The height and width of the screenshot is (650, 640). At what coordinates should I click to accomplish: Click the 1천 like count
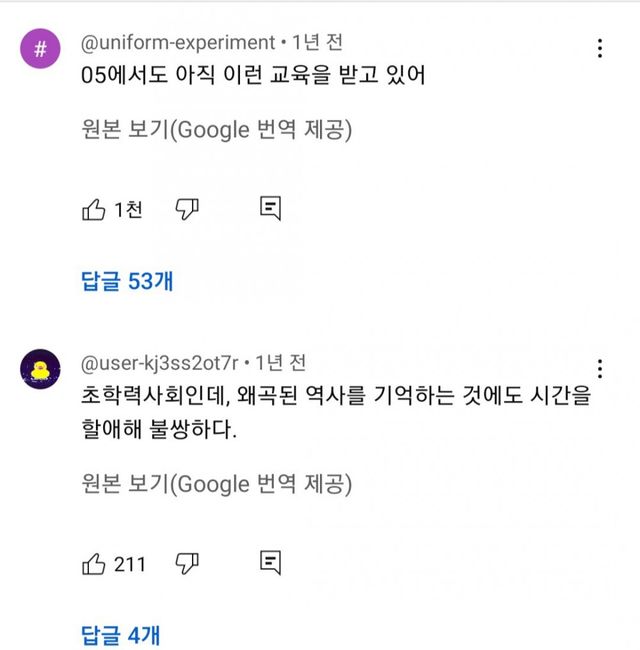128,209
